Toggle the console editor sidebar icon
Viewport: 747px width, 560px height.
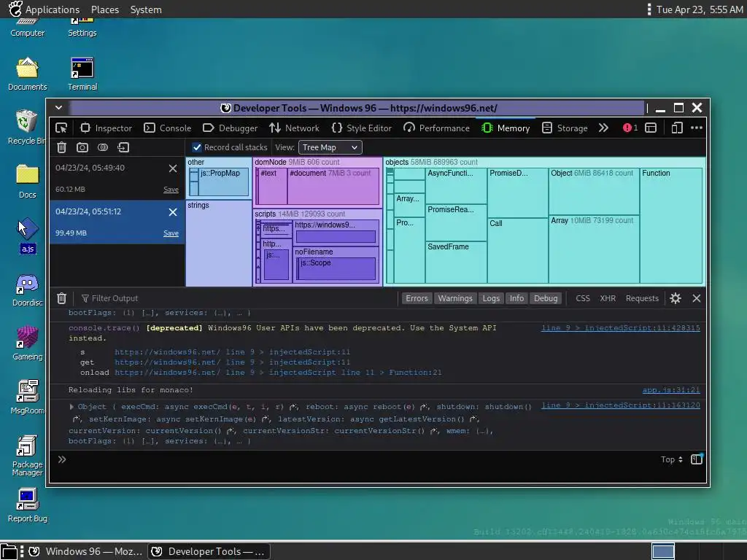(697, 459)
